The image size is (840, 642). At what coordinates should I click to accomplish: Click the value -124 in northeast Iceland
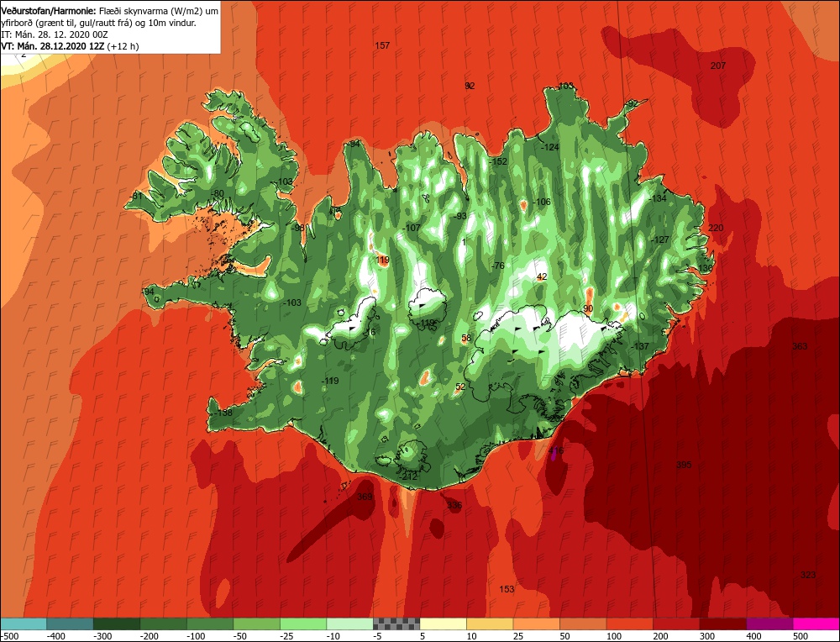click(550, 147)
